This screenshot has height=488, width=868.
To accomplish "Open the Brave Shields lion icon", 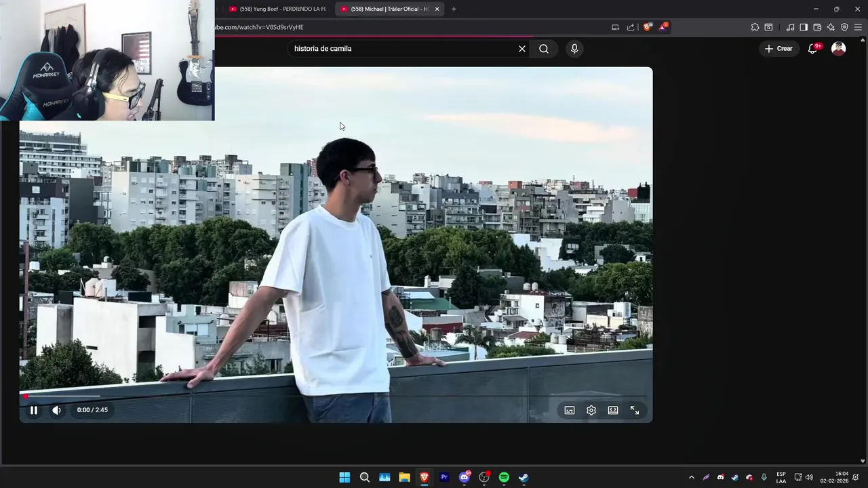I will pyautogui.click(x=648, y=27).
